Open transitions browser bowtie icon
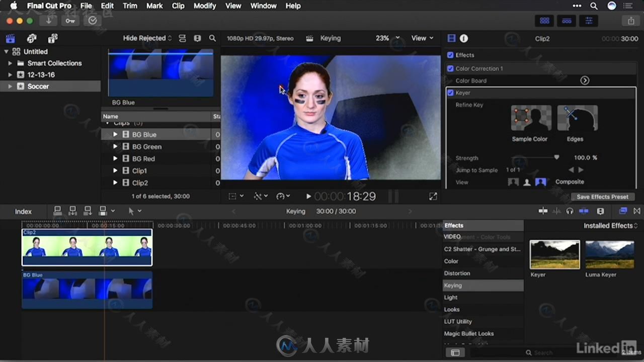Image resolution: width=644 pixels, height=362 pixels. pyautogui.click(x=637, y=211)
